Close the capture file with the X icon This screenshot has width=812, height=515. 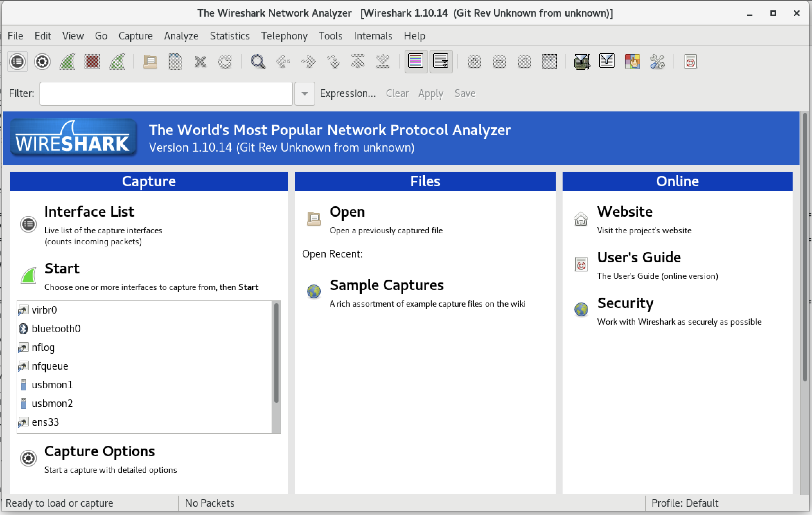[x=200, y=62]
